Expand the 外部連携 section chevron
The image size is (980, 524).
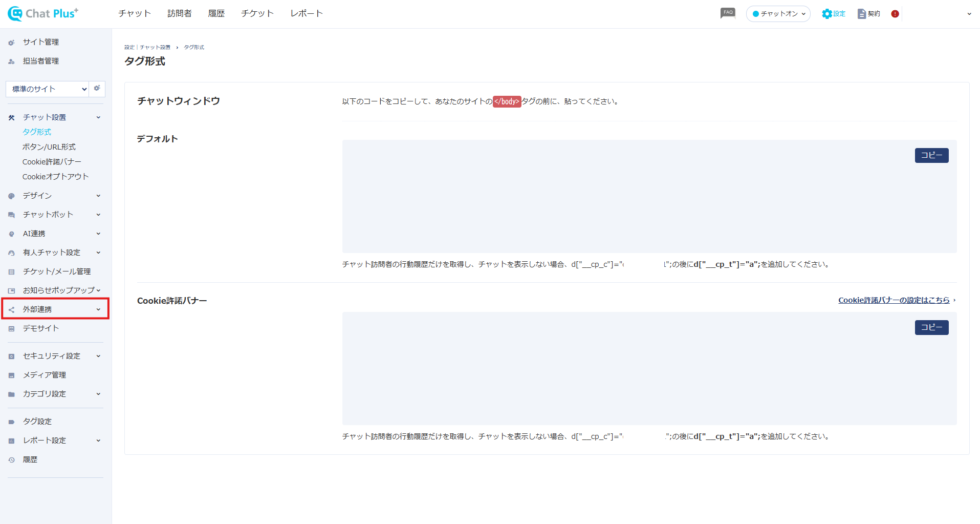click(x=98, y=309)
